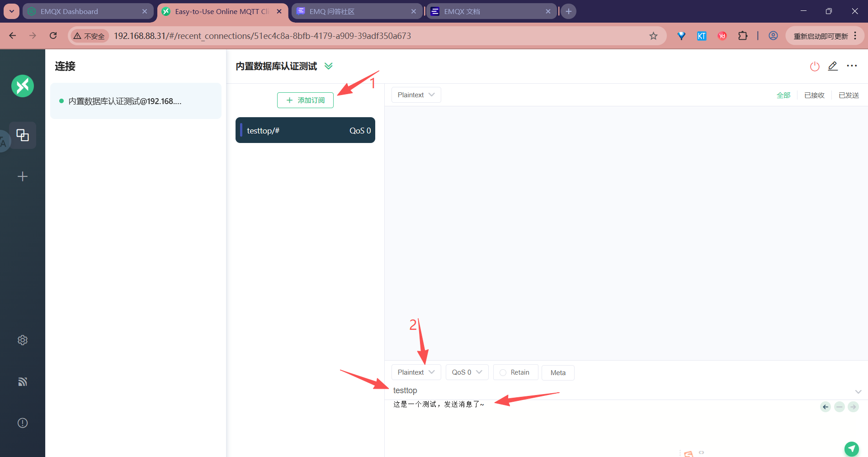The image size is (868, 457).
Task: Open the browser profile icon
Action: pyautogui.click(x=773, y=36)
